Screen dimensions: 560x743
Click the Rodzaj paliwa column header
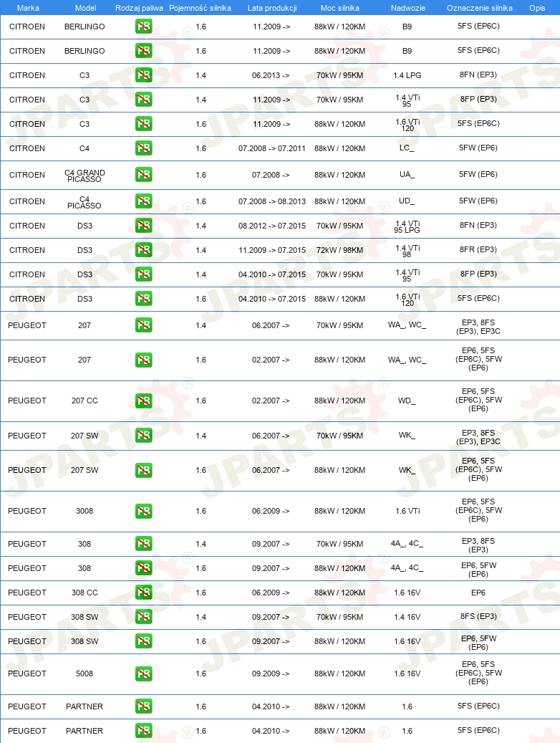click(x=139, y=8)
